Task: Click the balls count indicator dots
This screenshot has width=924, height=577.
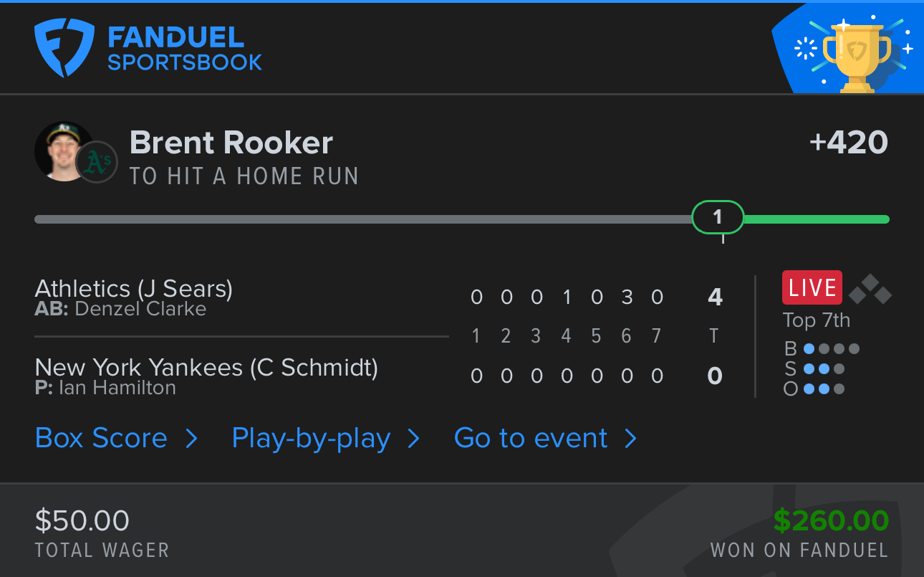Action: coord(831,349)
